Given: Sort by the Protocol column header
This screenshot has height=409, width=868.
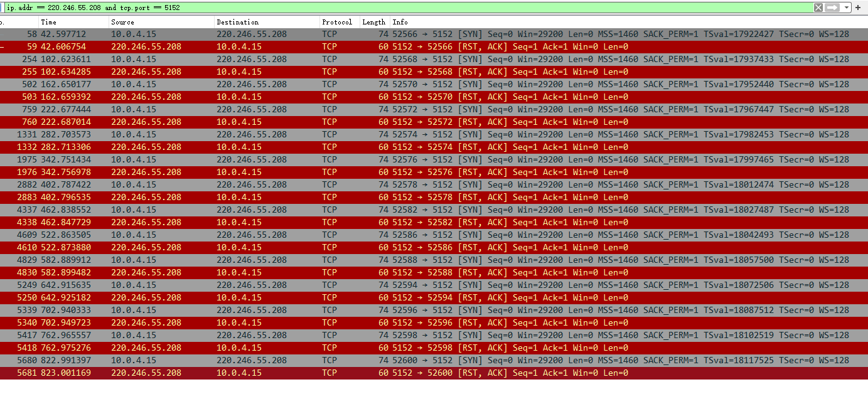Looking at the screenshot, I should pos(340,22).
